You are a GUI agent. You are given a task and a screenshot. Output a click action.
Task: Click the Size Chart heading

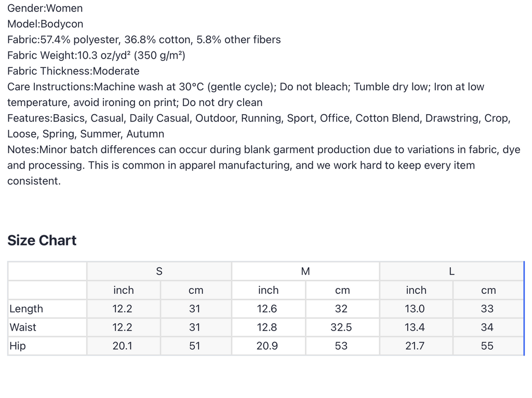tap(42, 240)
